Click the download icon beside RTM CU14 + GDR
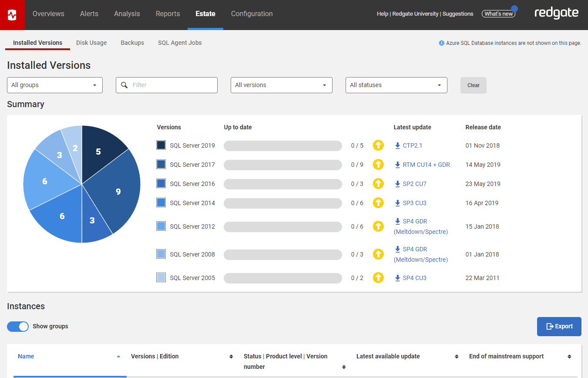 pyautogui.click(x=397, y=165)
